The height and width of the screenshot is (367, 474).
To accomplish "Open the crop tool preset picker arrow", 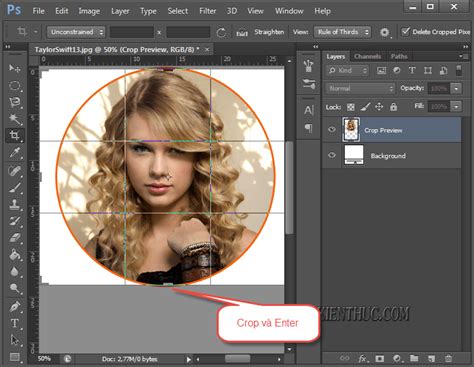I will 35,32.
